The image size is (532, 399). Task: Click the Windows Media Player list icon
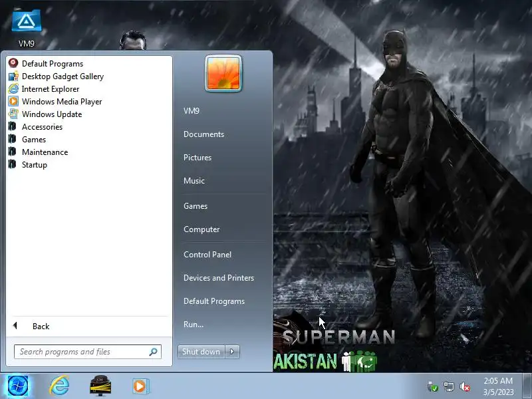point(13,101)
